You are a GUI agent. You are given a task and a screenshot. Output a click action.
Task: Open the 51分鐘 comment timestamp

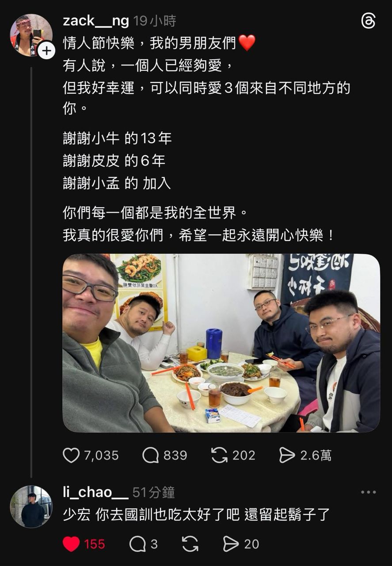click(x=153, y=492)
